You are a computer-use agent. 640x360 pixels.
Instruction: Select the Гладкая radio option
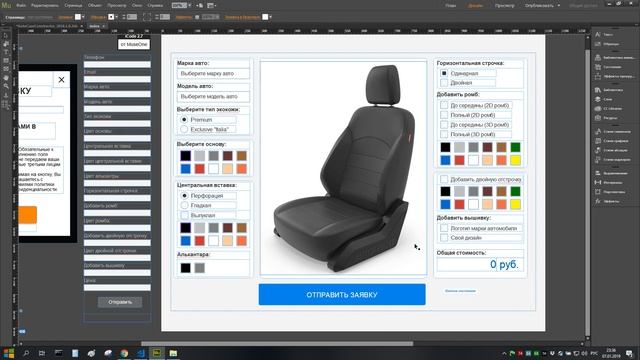pyautogui.click(x=184, y=205)
